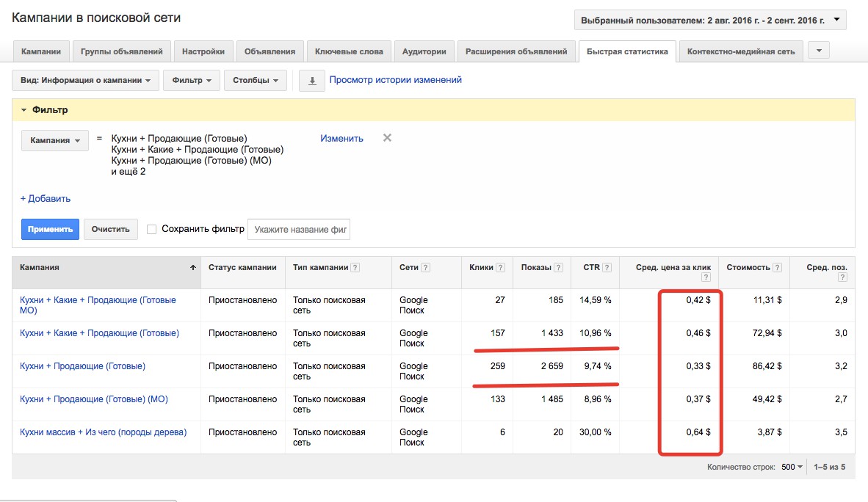This screenshot has width=868, height=502.
Task: Sort table by Кампания column header
Action: (x=40, y=268)
